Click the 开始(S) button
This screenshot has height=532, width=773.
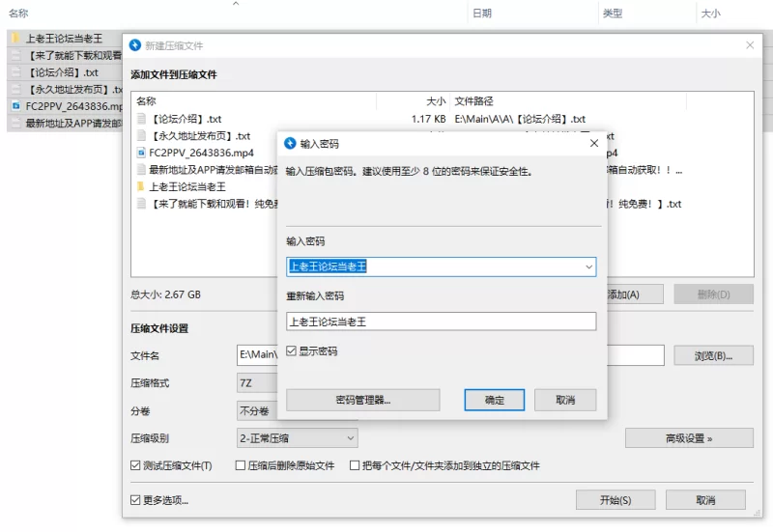616,500
